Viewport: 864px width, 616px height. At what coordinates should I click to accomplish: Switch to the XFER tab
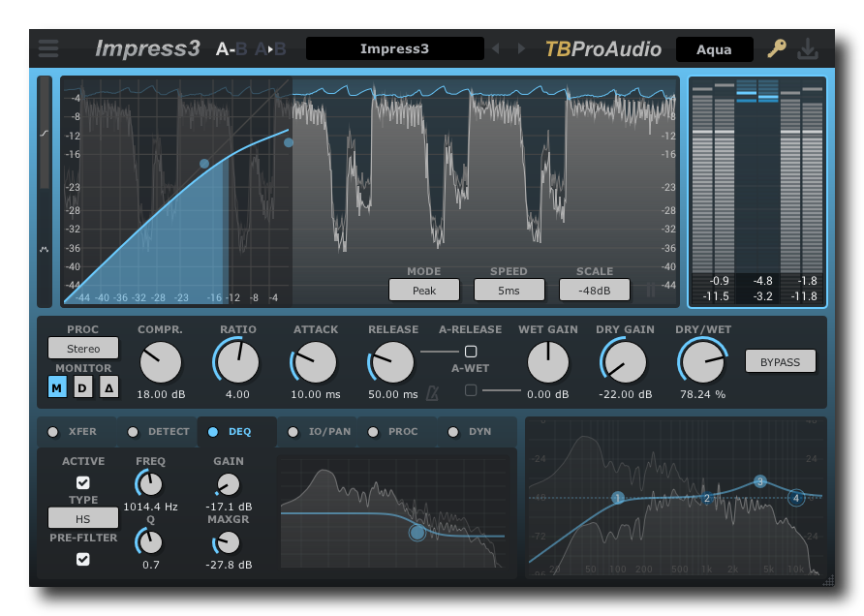coord(76,432)
